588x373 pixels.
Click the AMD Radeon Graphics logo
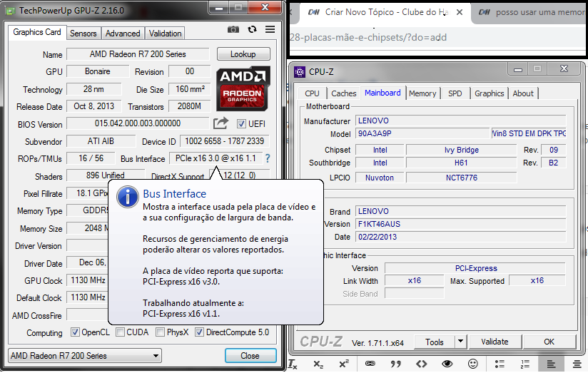(243, 89)
